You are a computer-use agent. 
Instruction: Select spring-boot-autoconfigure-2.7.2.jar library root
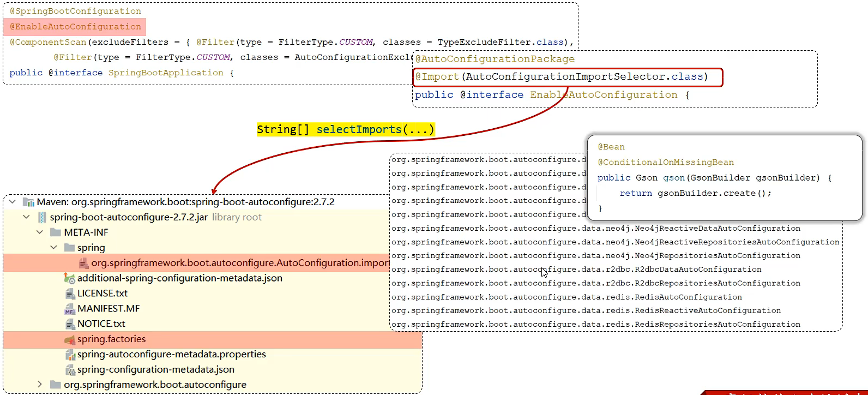pos(155,217)
